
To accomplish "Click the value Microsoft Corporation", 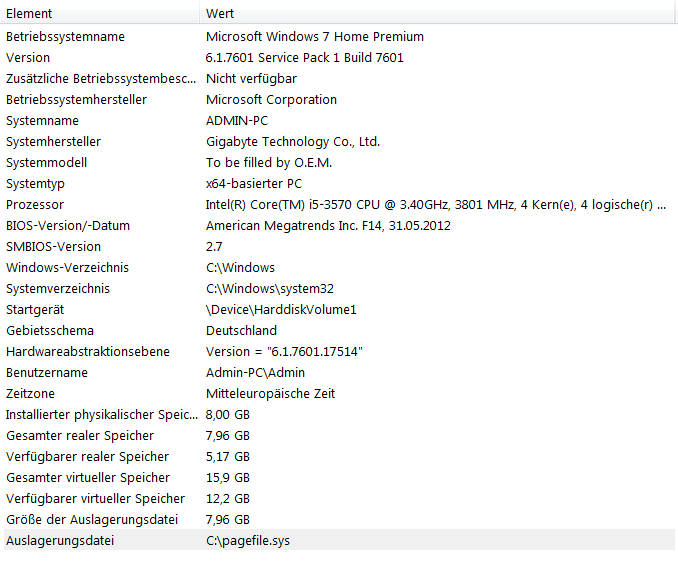I will [272, 99].
